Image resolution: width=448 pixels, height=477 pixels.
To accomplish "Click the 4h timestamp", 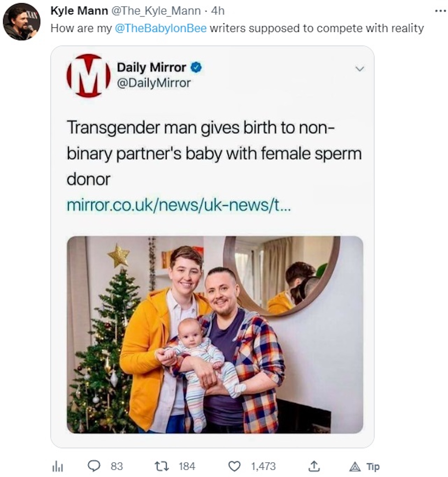I will tap(218, 11).
